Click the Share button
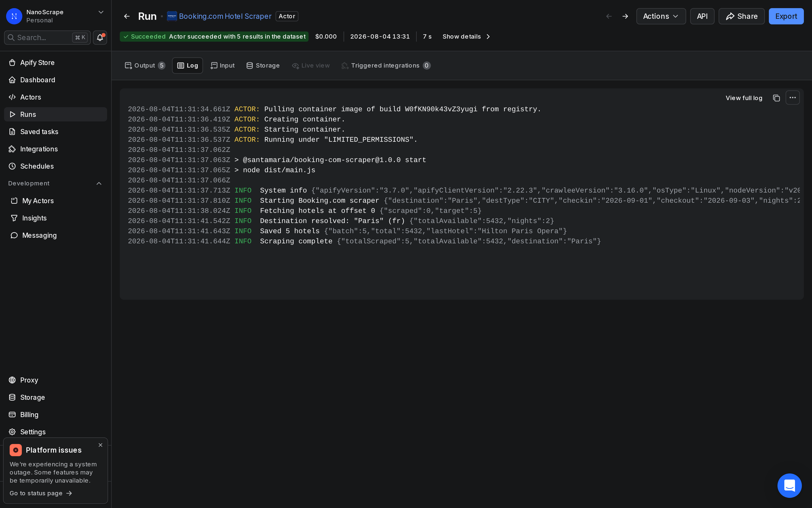The height and width of the screenshot is (508, 812). [741, 16]
